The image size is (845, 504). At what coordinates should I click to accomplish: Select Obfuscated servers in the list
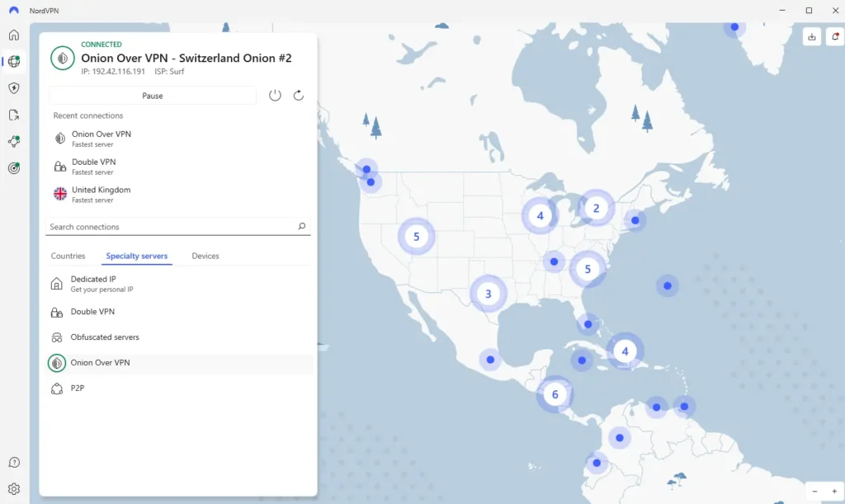[x=104, y=337]
